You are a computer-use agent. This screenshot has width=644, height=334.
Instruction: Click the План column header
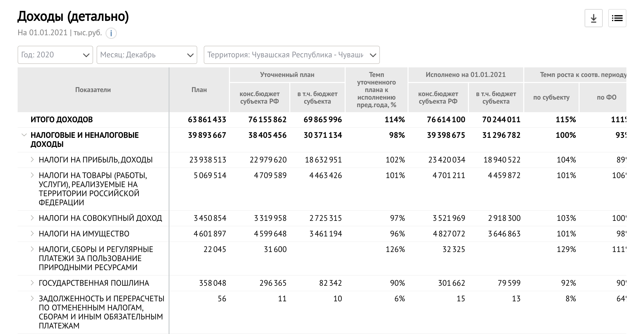pos(199,90)
